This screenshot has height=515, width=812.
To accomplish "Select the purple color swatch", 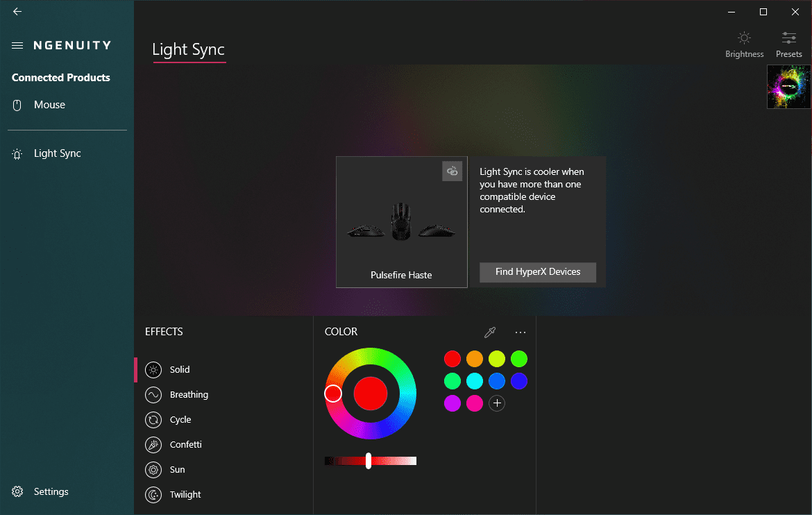I will pos(452,403).
